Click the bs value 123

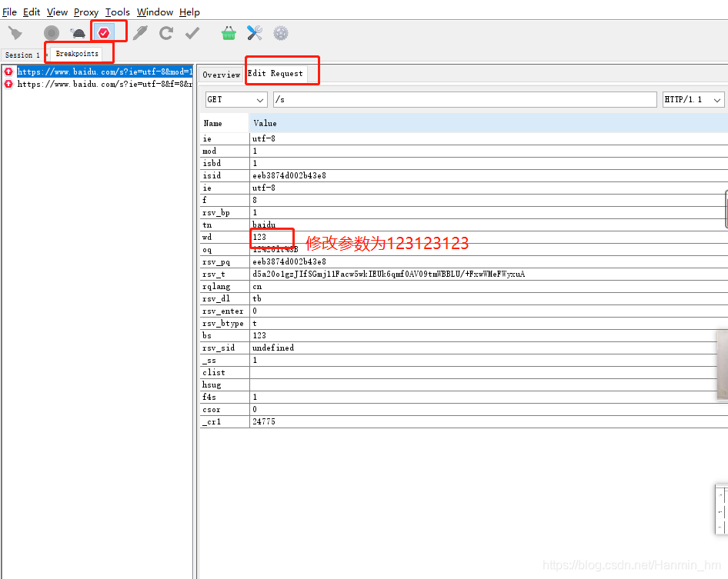489,335
